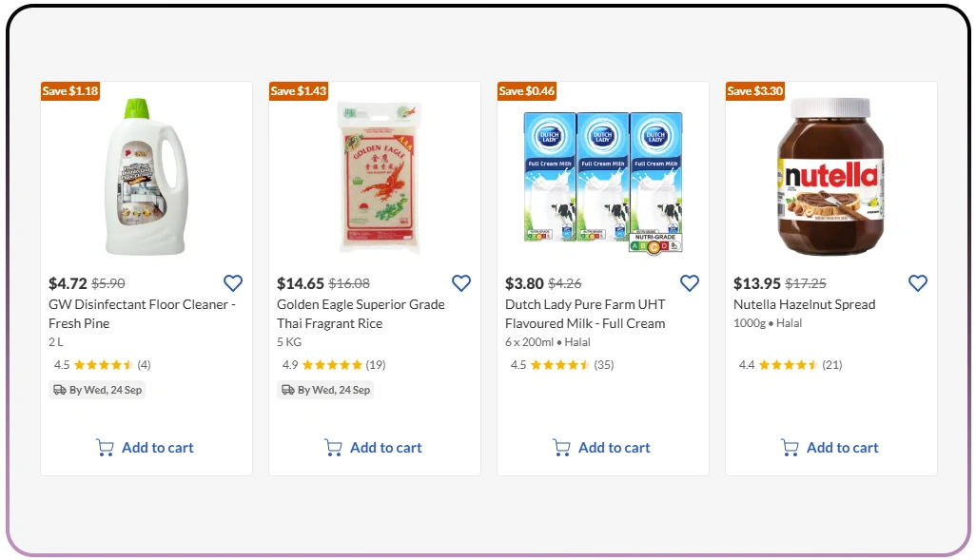The image size is (976, 560).
Task: Toggle the wishlist heart on GW Disinfectant Floor Cleaner
Action: coord(233,282)
